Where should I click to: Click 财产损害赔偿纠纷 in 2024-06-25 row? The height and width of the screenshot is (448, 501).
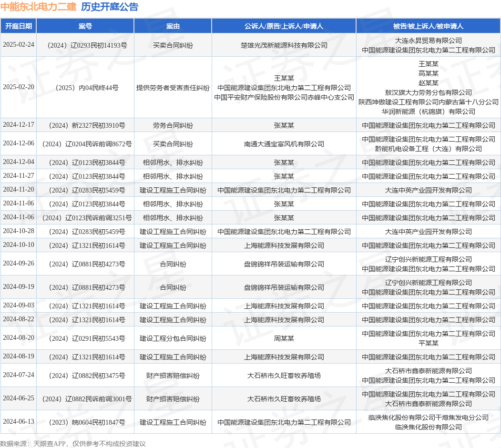(173, 399)
